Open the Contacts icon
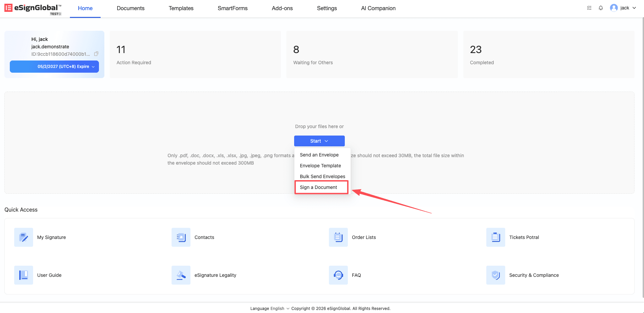This screenshot has height=313, width=644. (x=181, y=237)
